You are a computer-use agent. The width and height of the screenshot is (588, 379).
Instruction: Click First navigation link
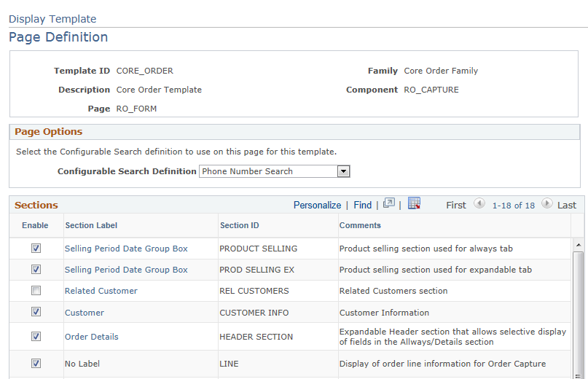tap(456, 206)
